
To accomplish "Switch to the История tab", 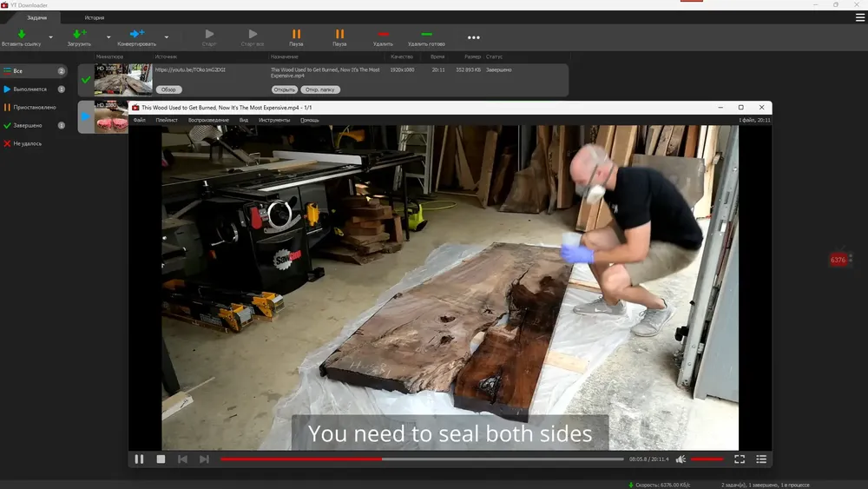I will [95, 17].
